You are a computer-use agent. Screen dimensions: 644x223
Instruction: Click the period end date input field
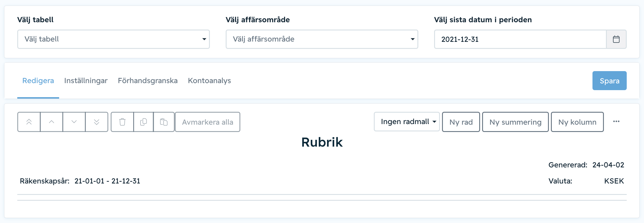pyautogui.click(x=520, y=39)
